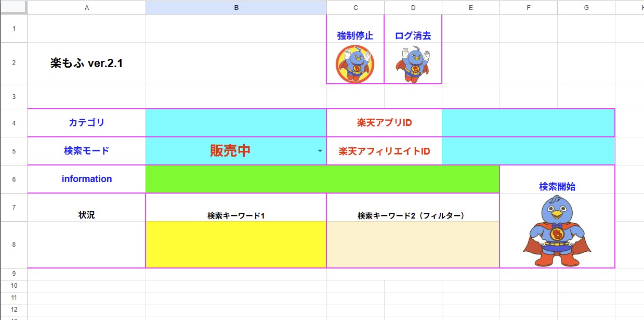Screen dimensions: 644x320
Task: Click the 検索開始 text label
Action: tap(557, 187)
